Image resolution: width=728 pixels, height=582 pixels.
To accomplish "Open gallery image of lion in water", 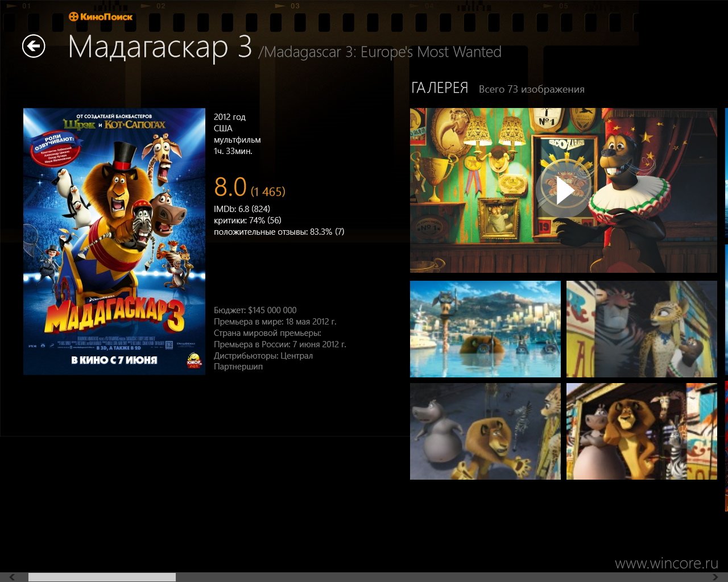I will (485, 329).
